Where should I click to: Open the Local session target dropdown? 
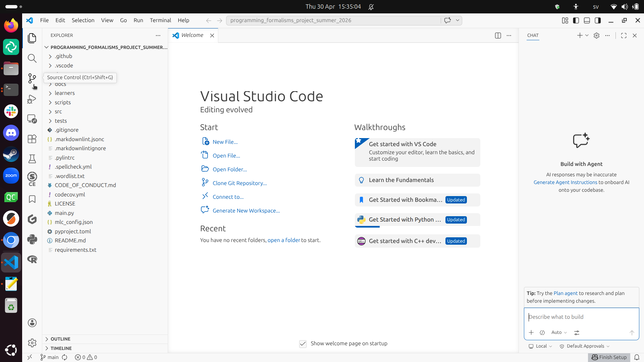540,346
